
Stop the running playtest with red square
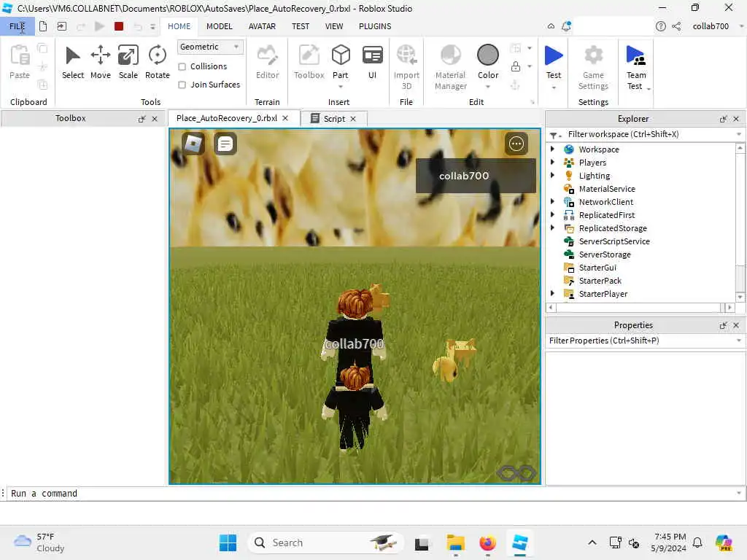click(x=119, y=26)
